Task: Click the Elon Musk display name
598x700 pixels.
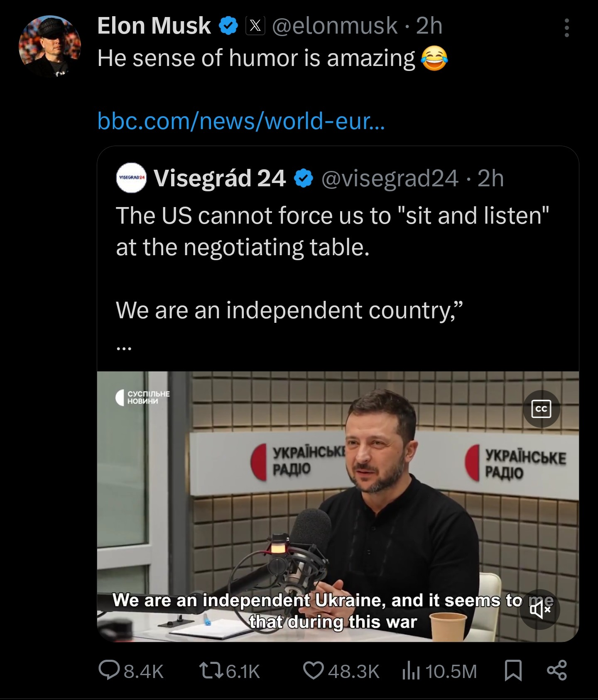Action: pos(154,26)
